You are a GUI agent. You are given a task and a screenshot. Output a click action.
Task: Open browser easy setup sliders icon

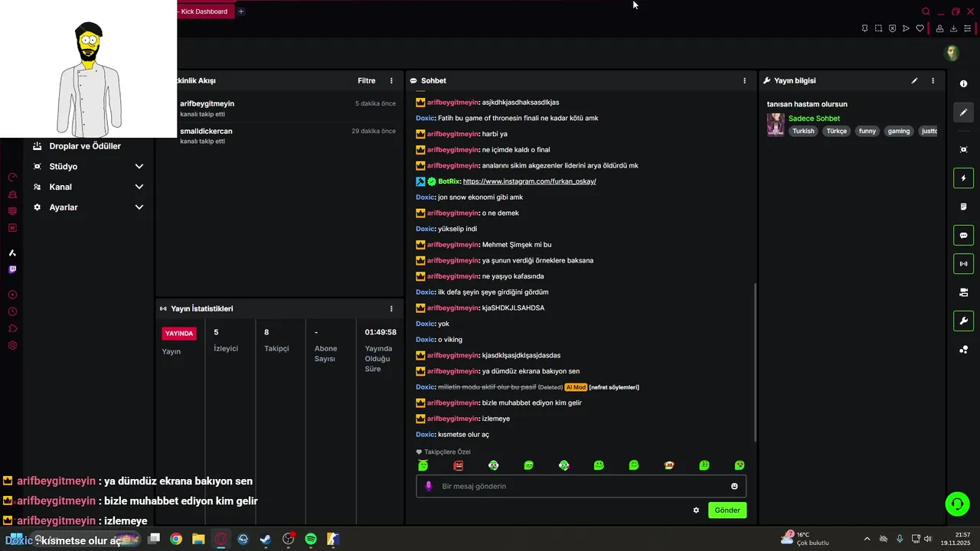tap(968, 28)
